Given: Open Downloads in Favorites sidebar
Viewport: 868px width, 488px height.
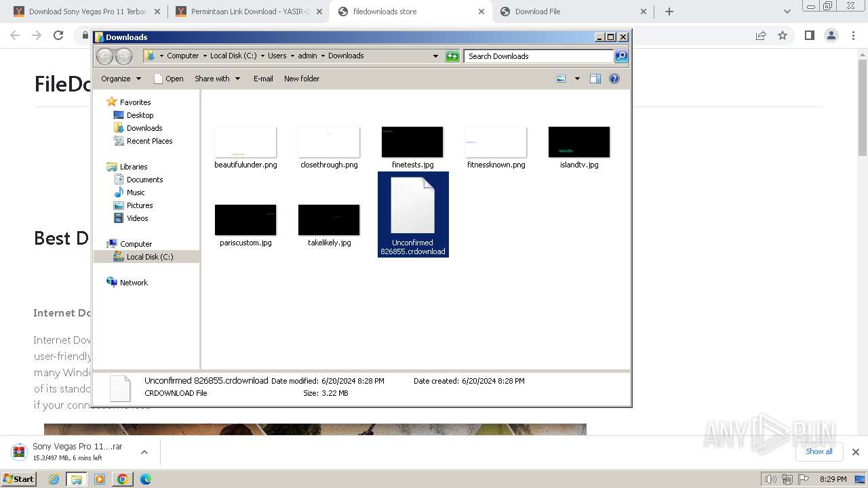Looking at the screenshot, I should (x=138, y=128).
